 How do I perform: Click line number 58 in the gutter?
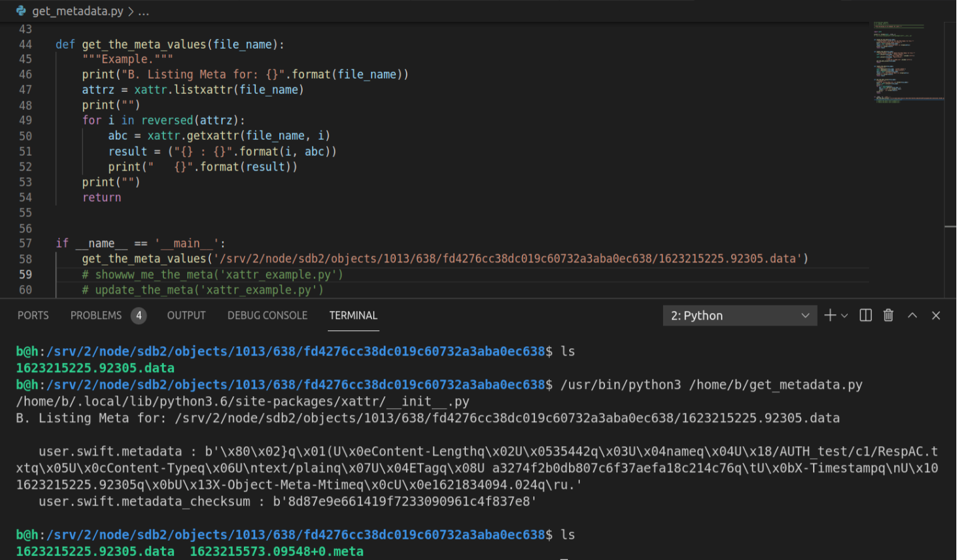point(25,259)
